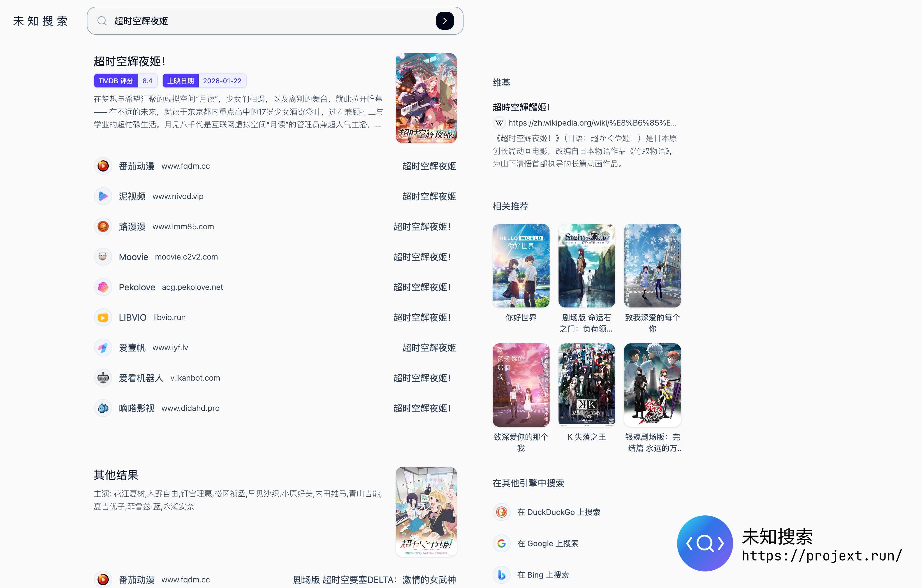
Task: Click the magnifier icon in the search box
Action: point(101,21)
